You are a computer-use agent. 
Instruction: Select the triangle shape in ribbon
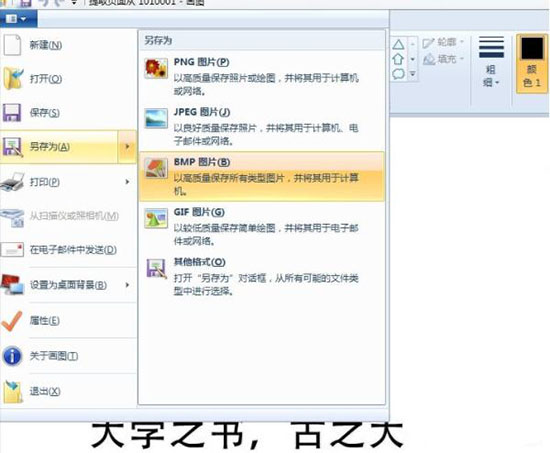(398, 44)
